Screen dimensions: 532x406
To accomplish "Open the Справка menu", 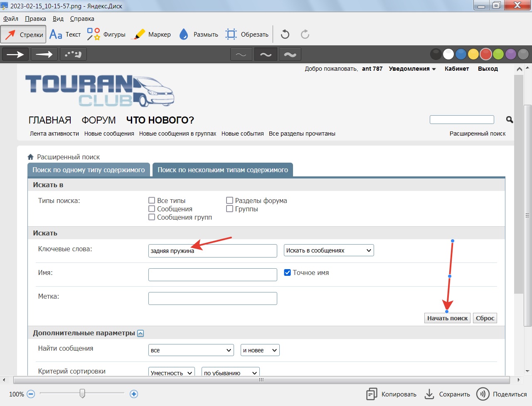I will click(x=82, y=19).
